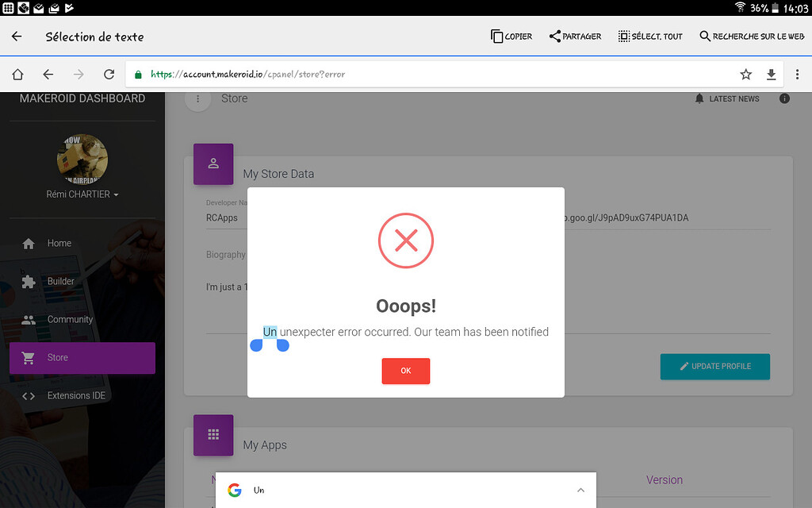Open the browser three-dot menu
This screenshot has height=508, width=812.
pos(797,74)
